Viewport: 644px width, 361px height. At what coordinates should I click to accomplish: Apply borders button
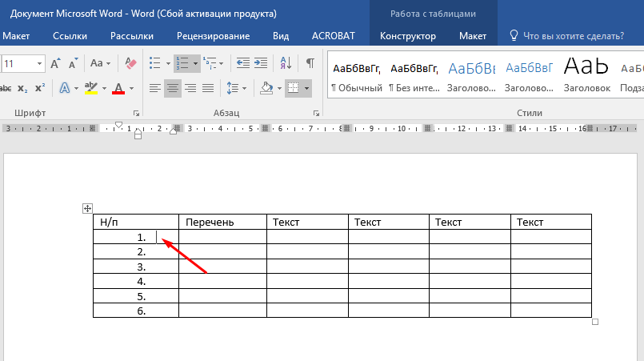pyautogui.click(x=294, y=88)
